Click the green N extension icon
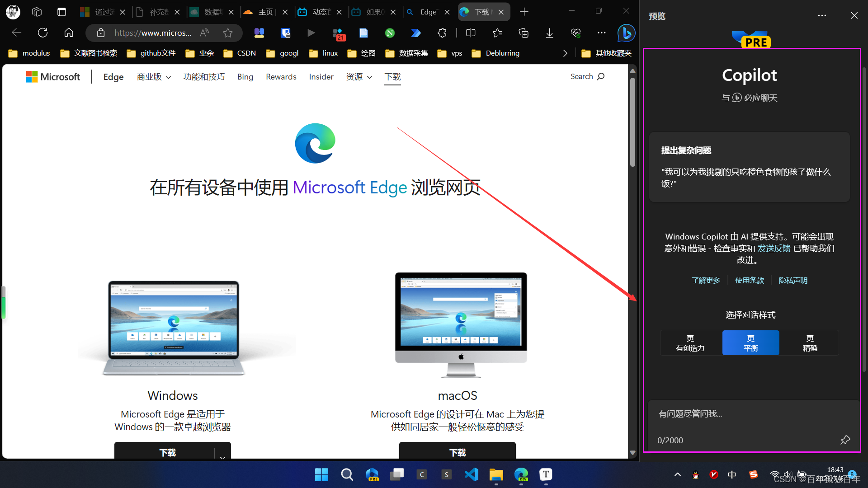 point(390,33)
